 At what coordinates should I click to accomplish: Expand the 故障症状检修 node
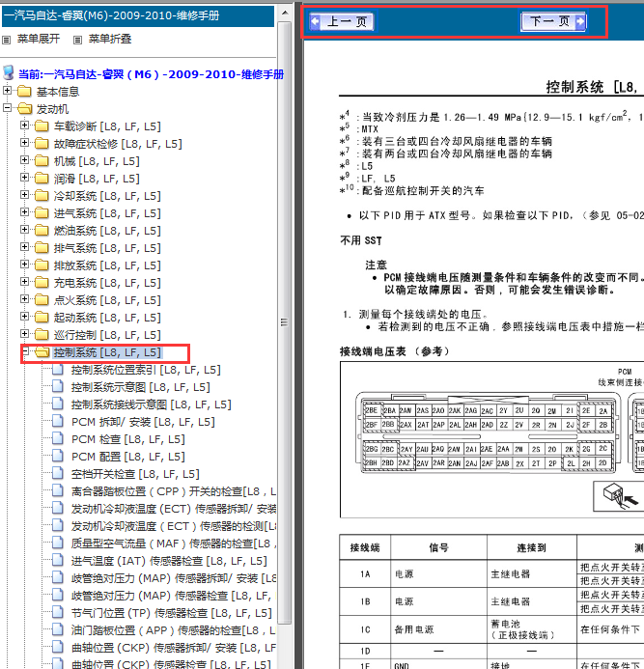pyautogui.click(x=24, y=143)
